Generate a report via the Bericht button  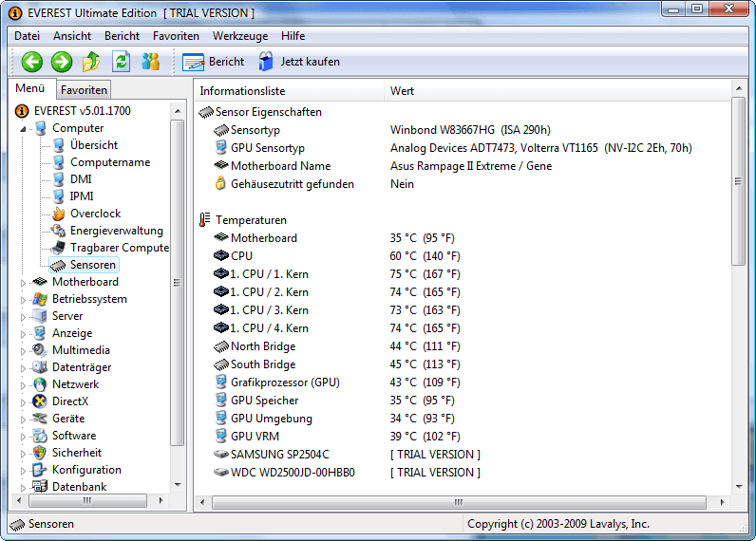[x=213, y=62]
